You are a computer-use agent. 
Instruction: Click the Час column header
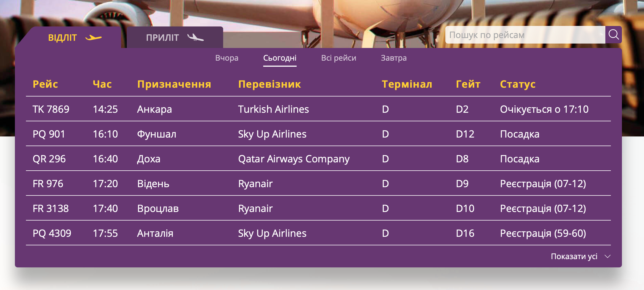(x=102, y=84)
